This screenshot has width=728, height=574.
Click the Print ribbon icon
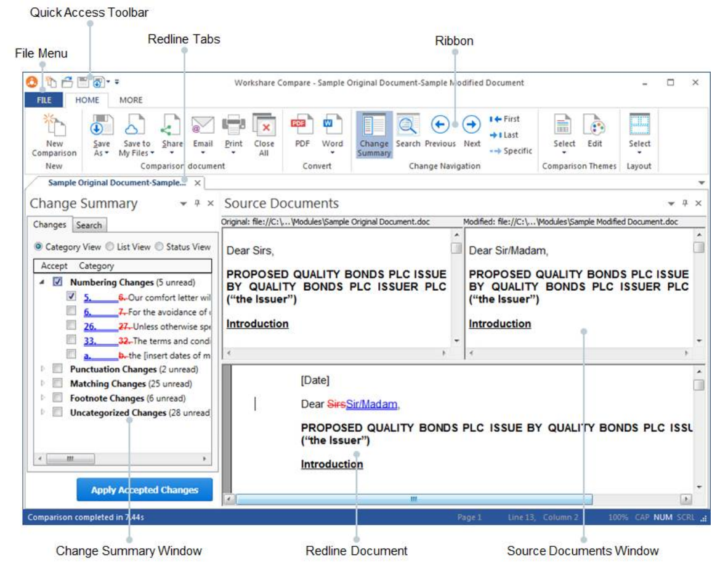(x=233, y=135)
